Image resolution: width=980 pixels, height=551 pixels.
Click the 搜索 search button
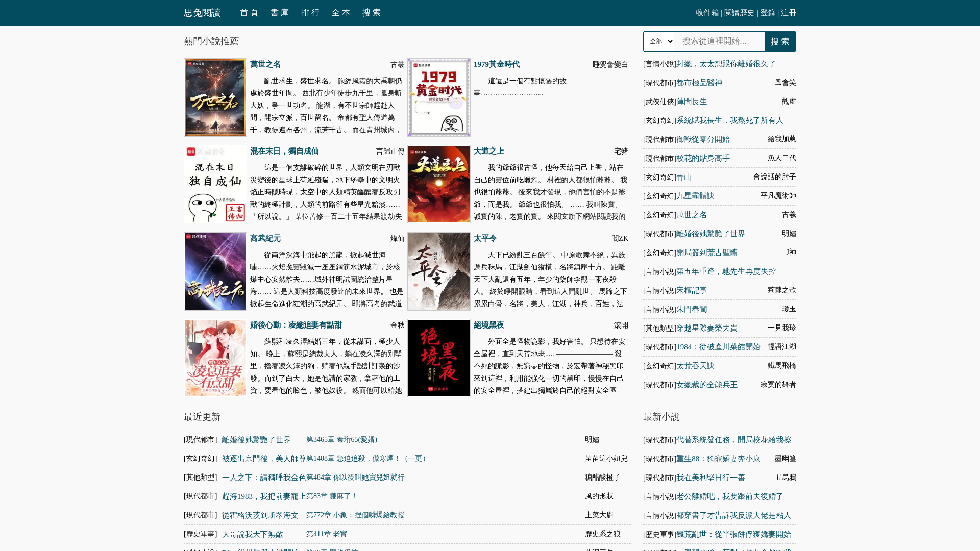tap(780, 41)
